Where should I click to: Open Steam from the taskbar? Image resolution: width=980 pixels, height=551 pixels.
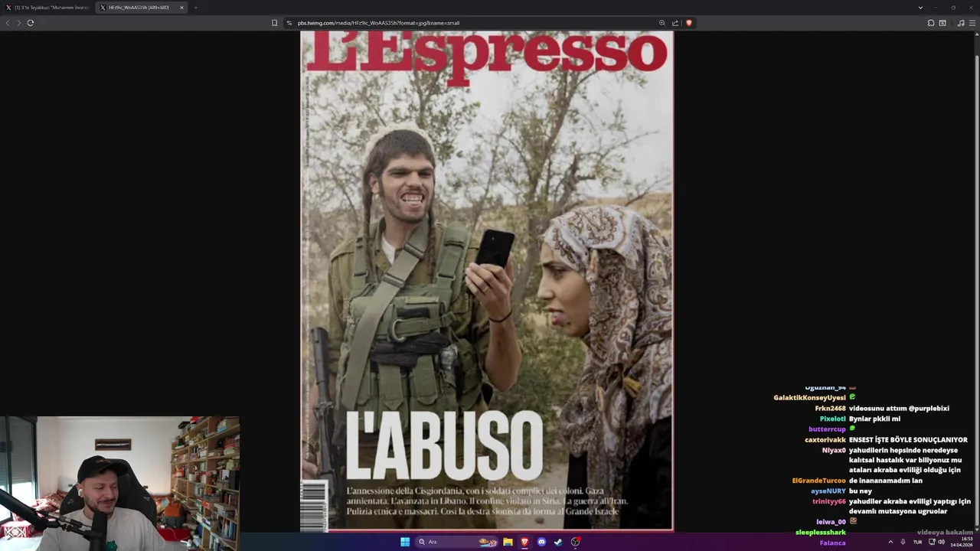coord(558,542)
